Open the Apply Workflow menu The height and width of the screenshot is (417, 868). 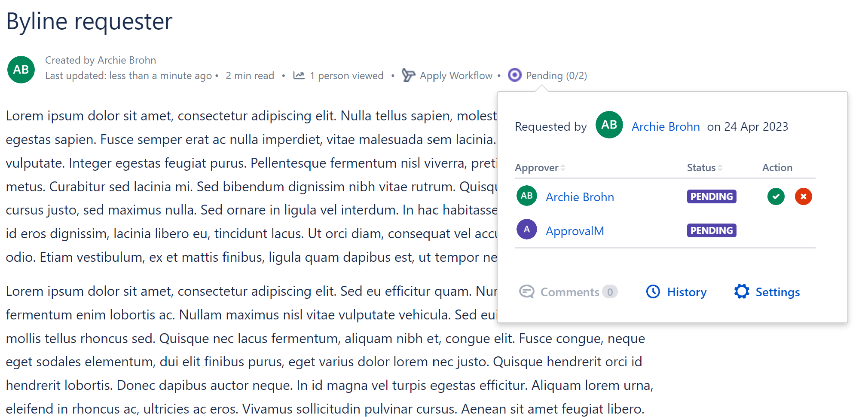point(456,76)
